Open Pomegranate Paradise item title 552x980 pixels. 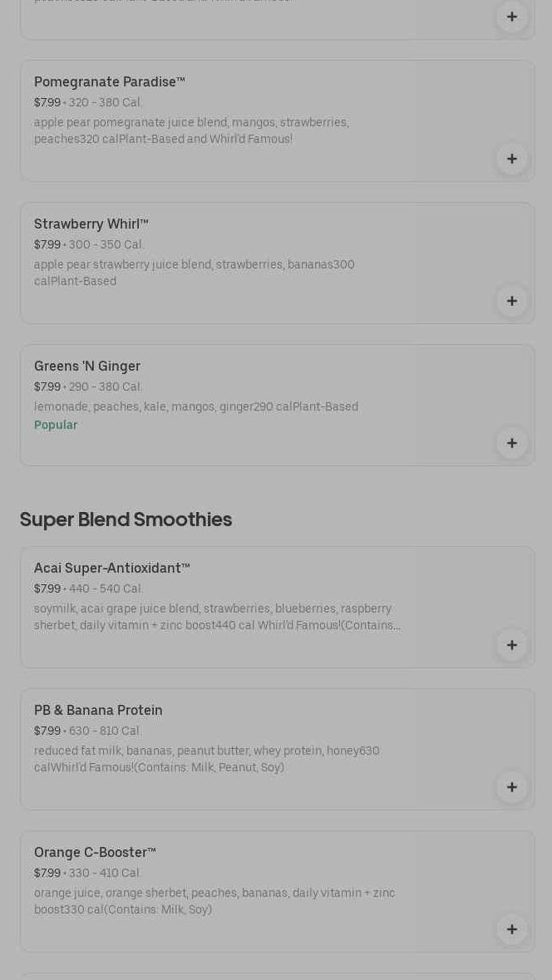click(x=109, y=81)
